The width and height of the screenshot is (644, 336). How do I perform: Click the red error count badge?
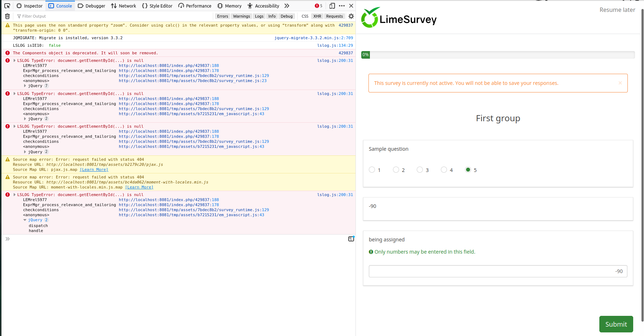(318, 6)
